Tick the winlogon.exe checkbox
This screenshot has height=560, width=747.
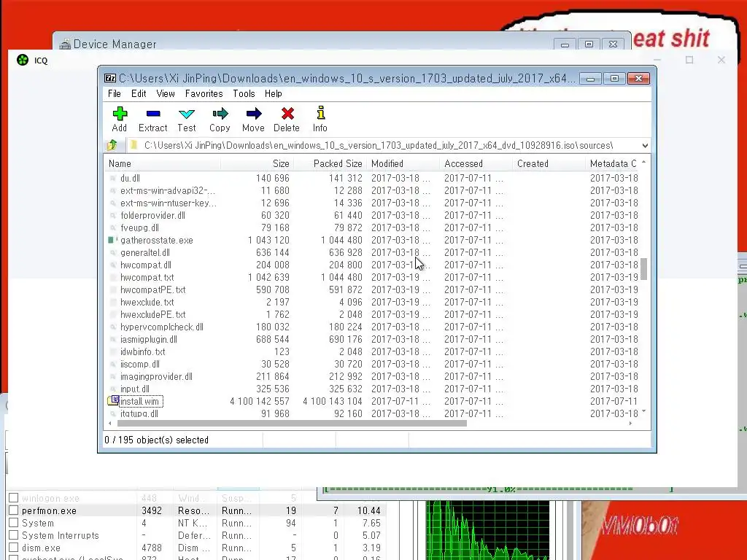[14, 497]
